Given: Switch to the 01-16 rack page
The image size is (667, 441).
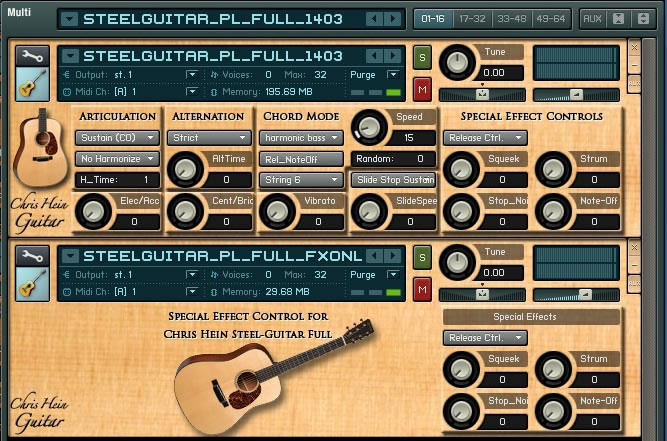Looking at the screenshot, I should point(433,19).
